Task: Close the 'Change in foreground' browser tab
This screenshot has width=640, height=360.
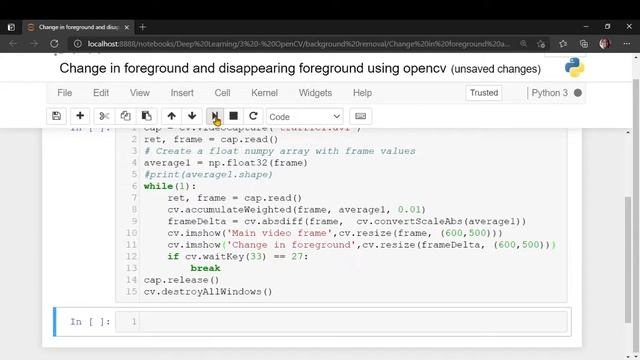Action: [127, 27]
